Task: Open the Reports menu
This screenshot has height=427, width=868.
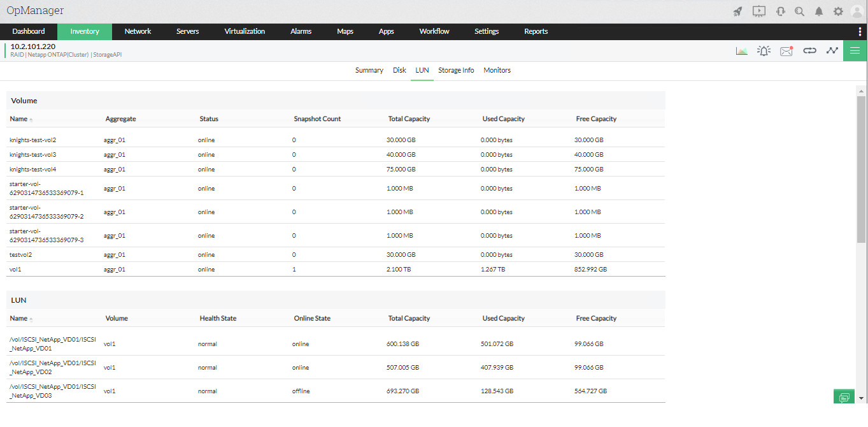Action: pos(536,31)
